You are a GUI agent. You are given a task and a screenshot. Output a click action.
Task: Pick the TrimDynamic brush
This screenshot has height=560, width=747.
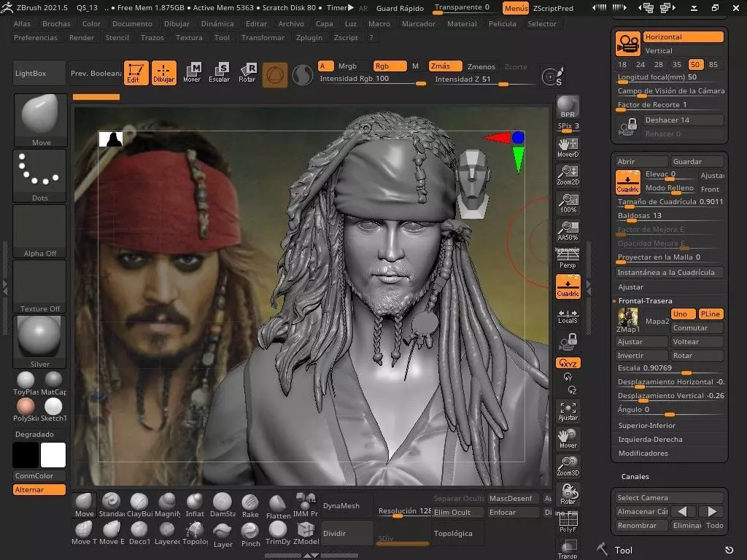(278, 533)
